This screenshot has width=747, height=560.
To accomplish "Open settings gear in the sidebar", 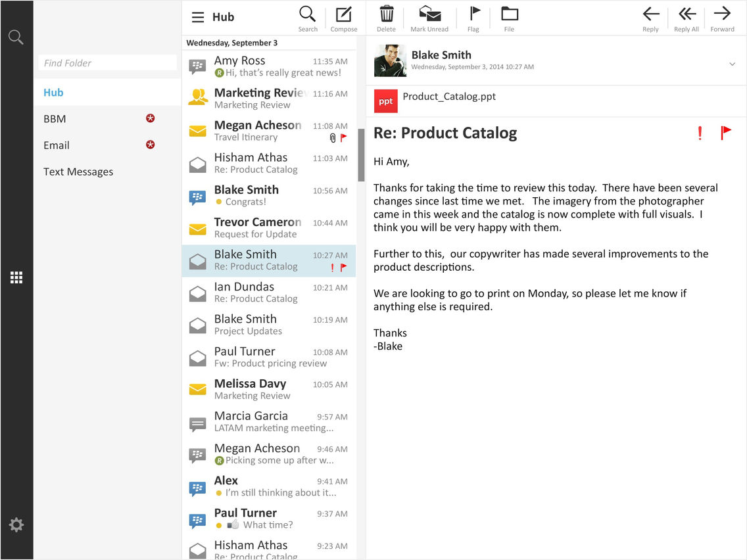I will 16,525.
